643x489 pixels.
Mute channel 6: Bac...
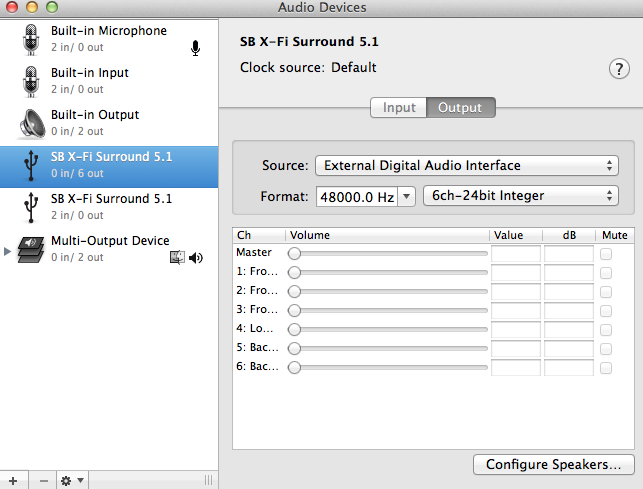606,368
